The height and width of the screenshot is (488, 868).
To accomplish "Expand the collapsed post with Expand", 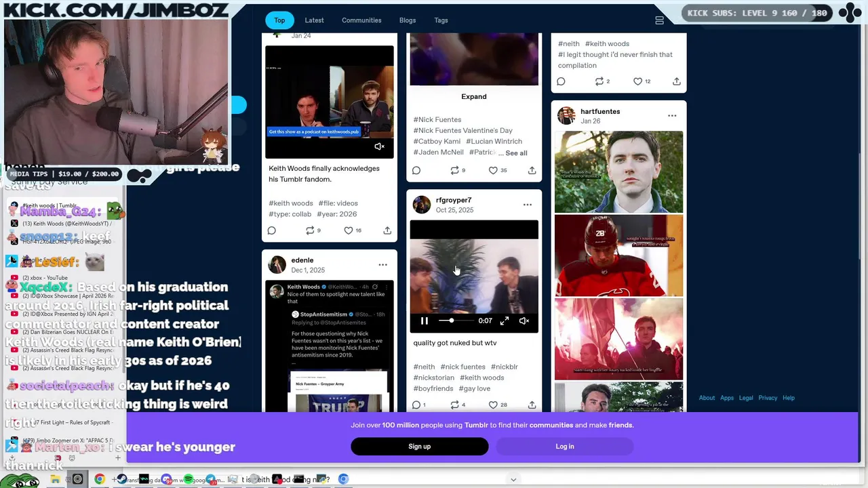I will [474, 96].
